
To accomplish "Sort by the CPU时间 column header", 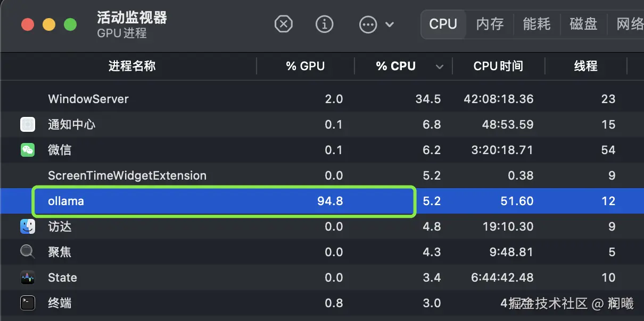I will [498, 66].
